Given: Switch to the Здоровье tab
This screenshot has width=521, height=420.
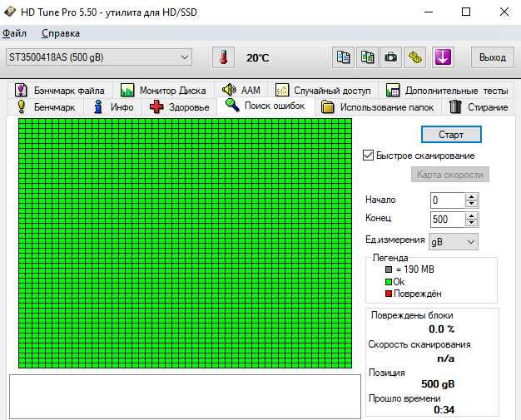Looking at the screenshot, I should [180, 107].
